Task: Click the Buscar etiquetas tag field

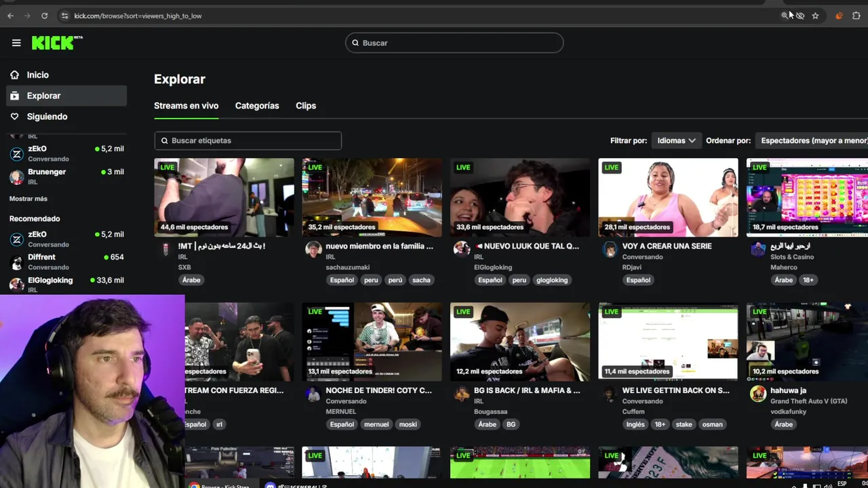Action: (x=248, y=140)
